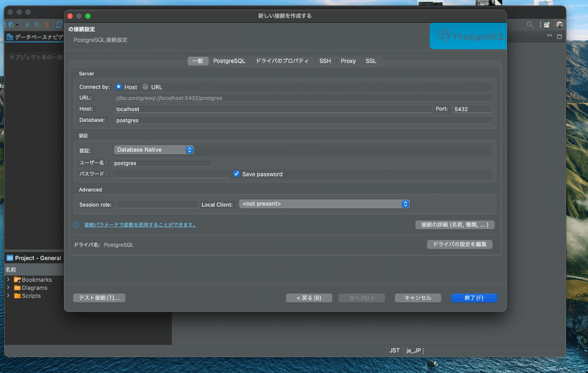Open the Proxy tab
This screenshot has width=588, height=373.
(348, 61)
